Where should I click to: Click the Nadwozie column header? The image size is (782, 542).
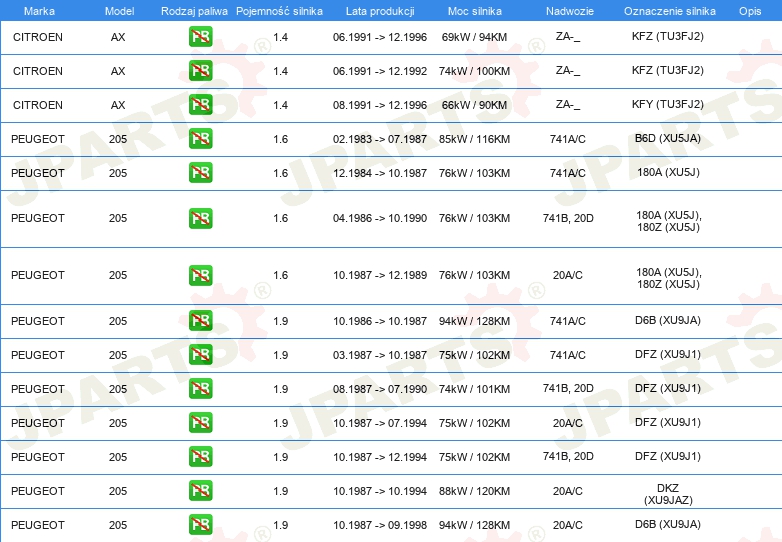[x=570, y=11]
